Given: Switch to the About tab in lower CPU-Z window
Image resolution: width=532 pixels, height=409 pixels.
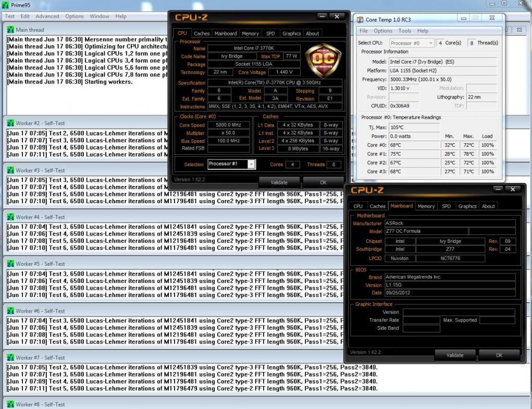Looking at the screenshot, I should pyautogui.click(x=488, y=206).
